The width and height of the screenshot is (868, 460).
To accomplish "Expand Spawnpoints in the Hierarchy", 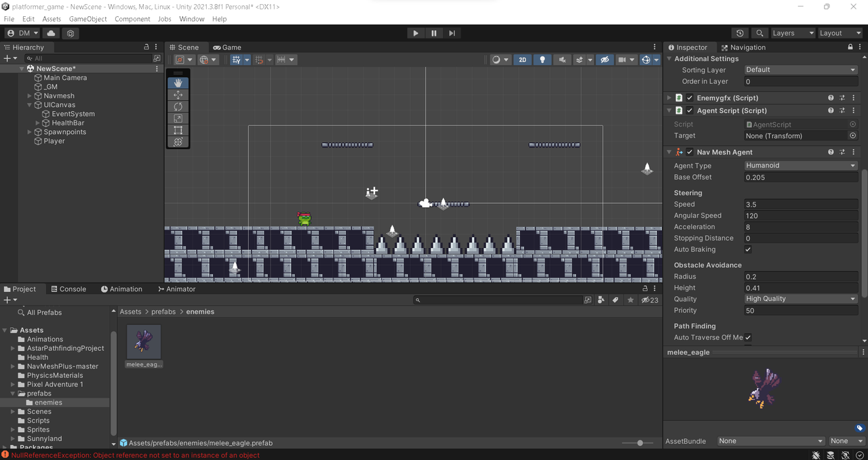I will [x=30, y=132].
